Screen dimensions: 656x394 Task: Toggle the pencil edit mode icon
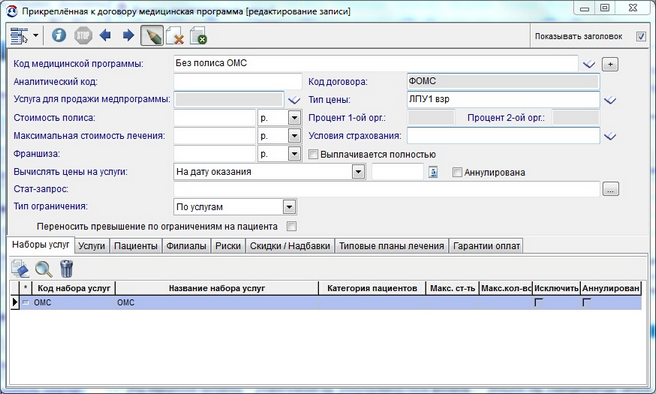pyautogui.click(x=152, y=36)
